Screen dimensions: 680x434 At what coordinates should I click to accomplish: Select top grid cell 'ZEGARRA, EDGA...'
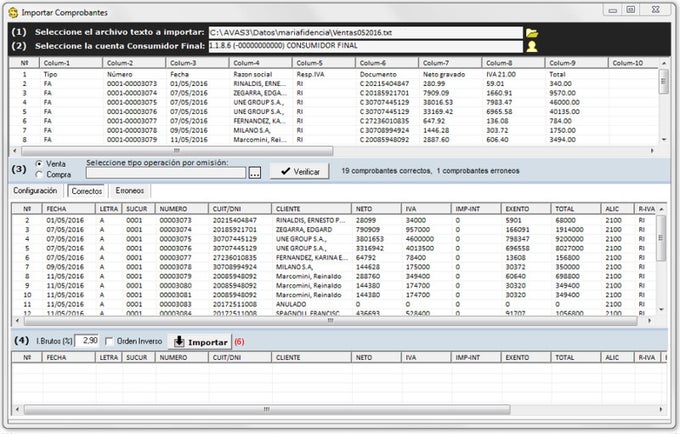pos(260,93)
